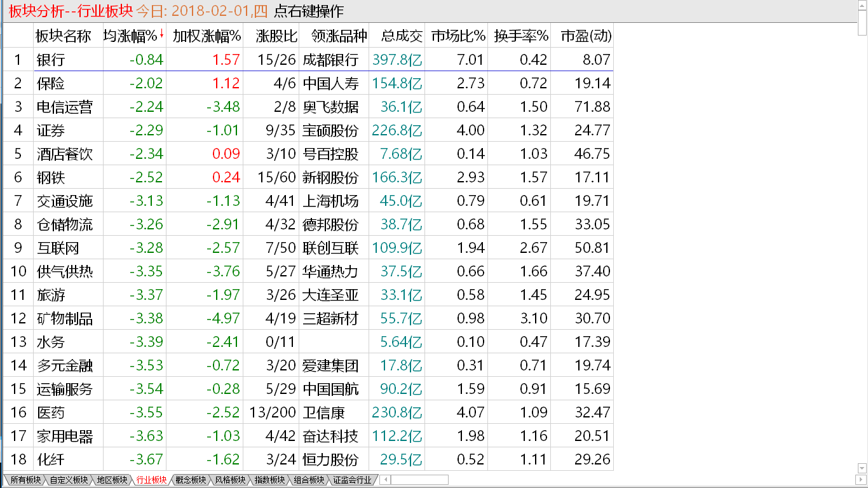
Task: Select the 交通设施 sector row
Action: tap(307, 201)
